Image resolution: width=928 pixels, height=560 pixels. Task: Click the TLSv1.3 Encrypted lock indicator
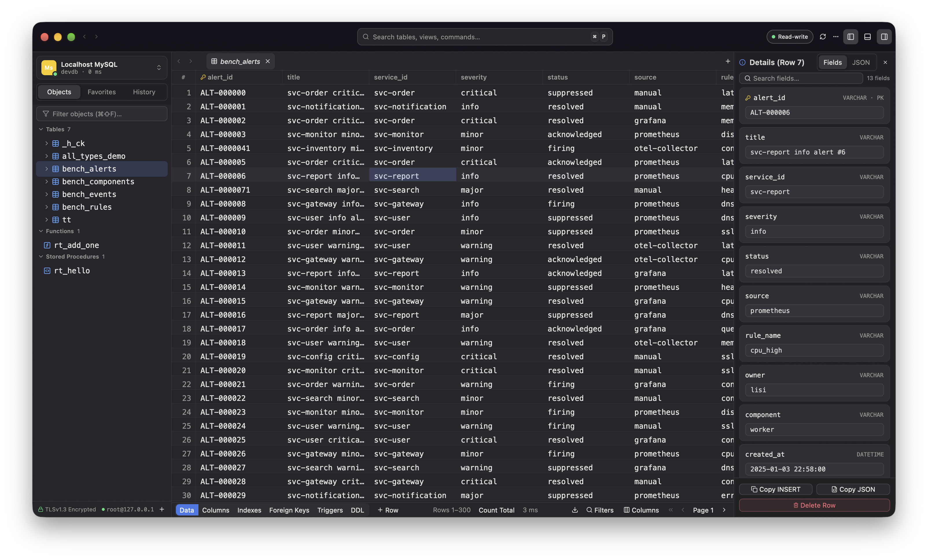click(67, 509)
